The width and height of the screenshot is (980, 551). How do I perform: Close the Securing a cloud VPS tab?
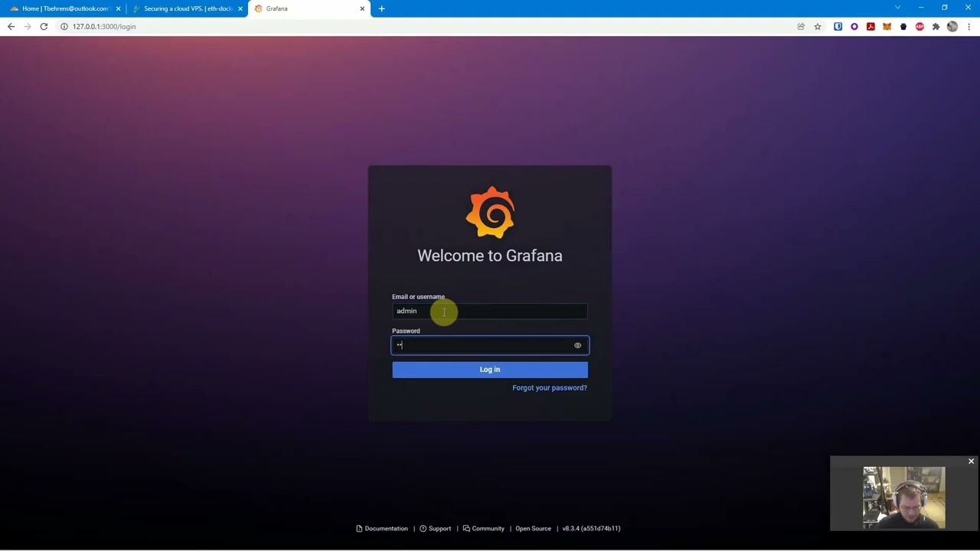(240, 8)
